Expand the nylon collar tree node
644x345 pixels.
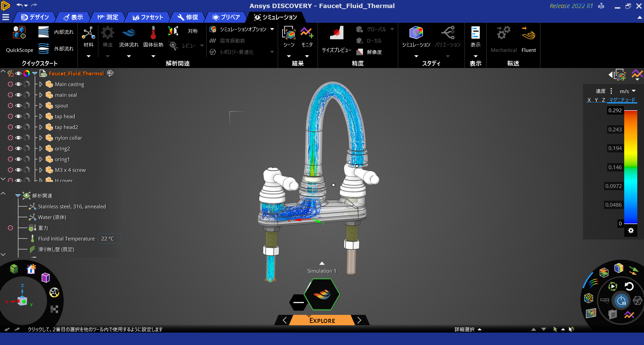(x=41, y=138)
